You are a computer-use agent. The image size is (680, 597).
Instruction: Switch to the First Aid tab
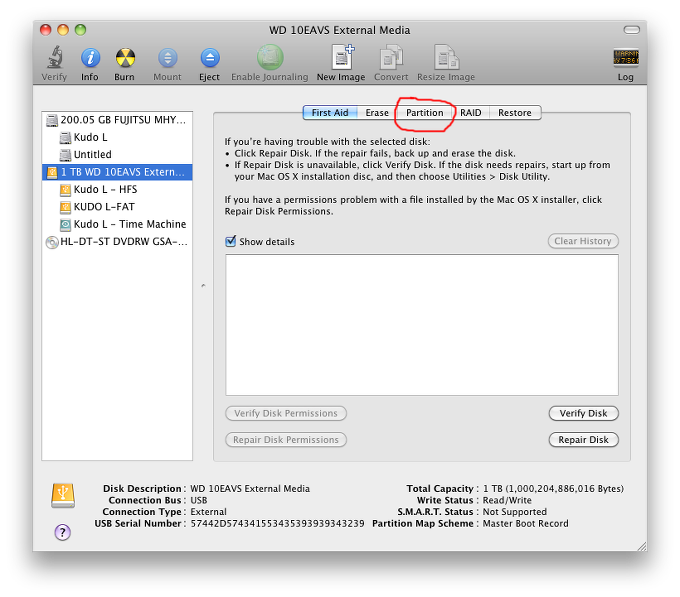(330, 113)
